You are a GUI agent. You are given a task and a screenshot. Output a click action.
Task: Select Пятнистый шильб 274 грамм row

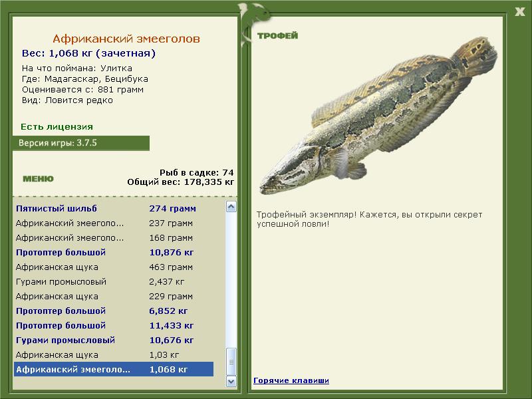point(114,208)
